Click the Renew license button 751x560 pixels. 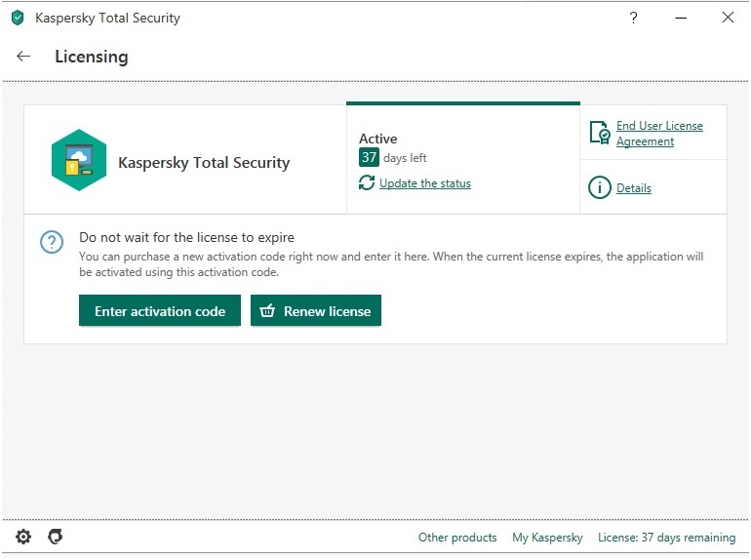pos(316,311)
